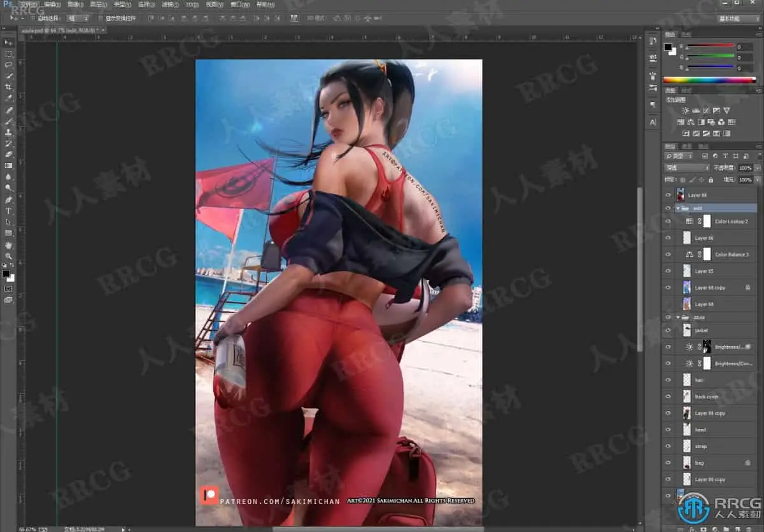This screenshot has width=764, height=532.
Task: Collapse the style layer group
Action: coord(678,317)
